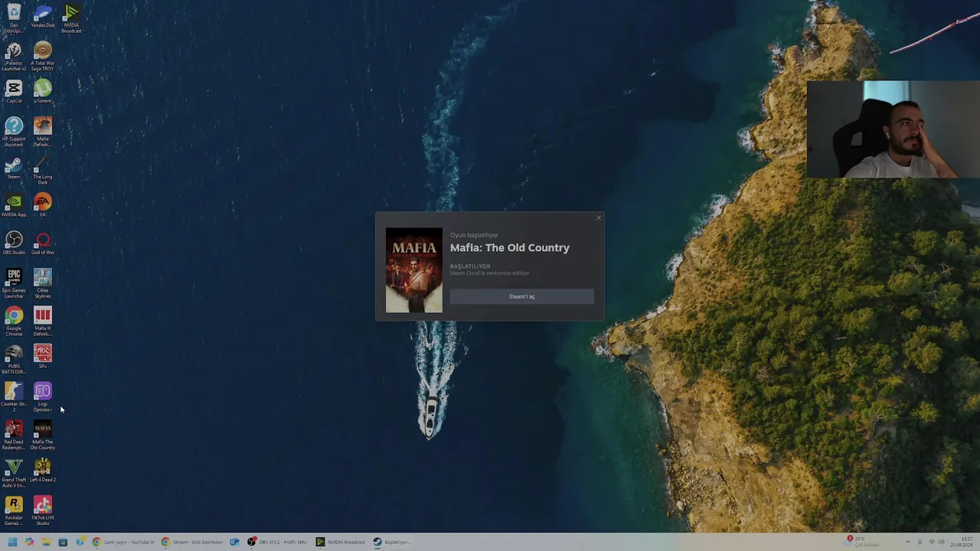The width and height of the screenshot is (980, 551).
Task: Click the Mafia: The Old Country cover art
Action: [x=414, y=270]
